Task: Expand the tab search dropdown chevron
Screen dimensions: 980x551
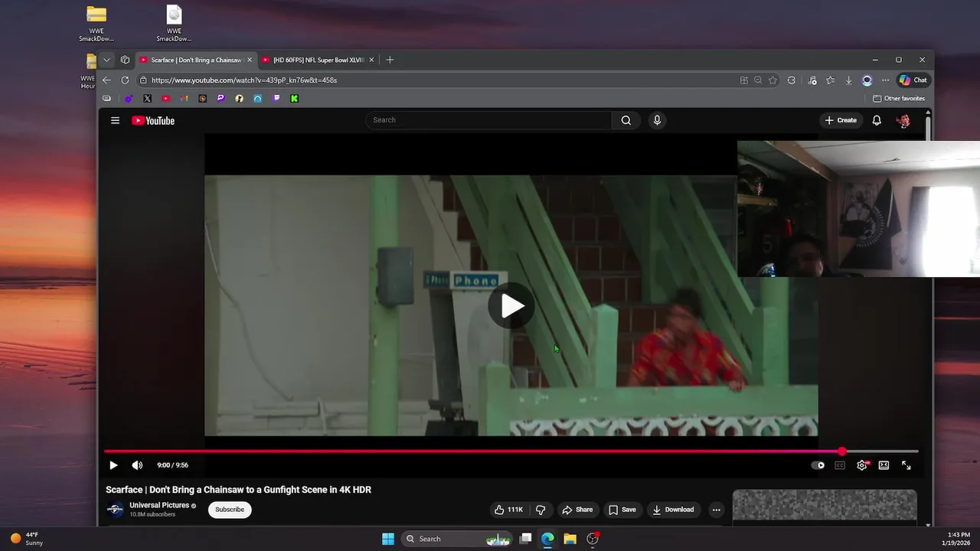Action: (x=106, y=60)
